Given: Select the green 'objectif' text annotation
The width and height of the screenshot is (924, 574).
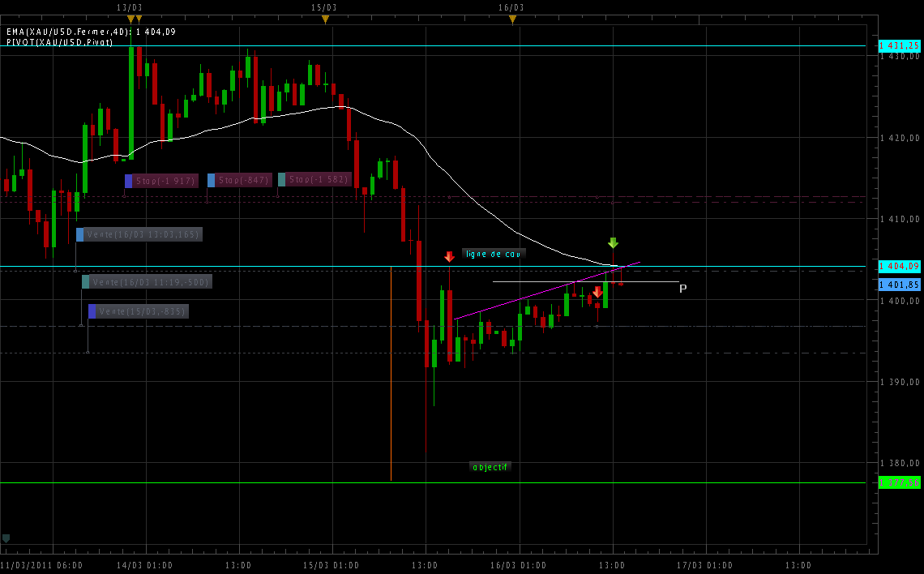Looking at the screenshot, I should [x=490, y=467].
